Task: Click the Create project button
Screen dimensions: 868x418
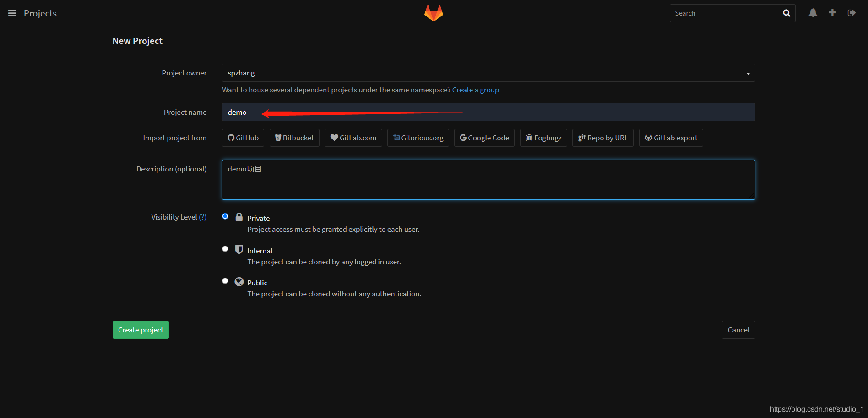Action: point(141,330)
